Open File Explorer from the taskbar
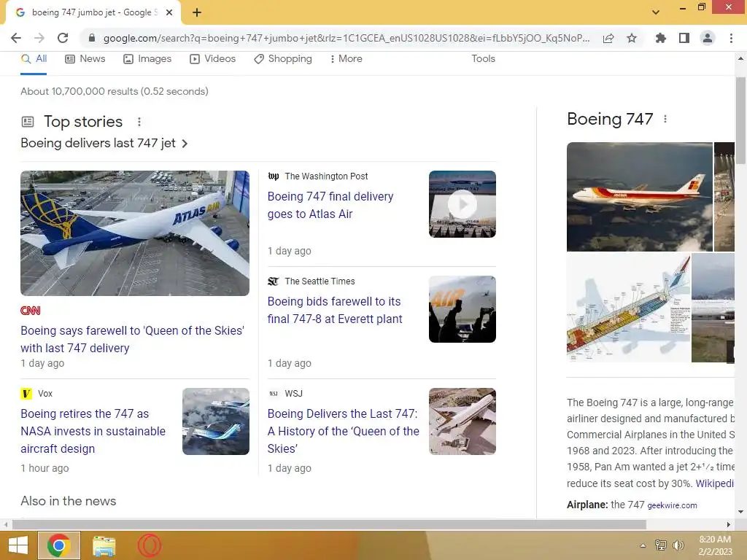This screenshot has height=560, width=747. pyautogui.click(x=104, y=545)
